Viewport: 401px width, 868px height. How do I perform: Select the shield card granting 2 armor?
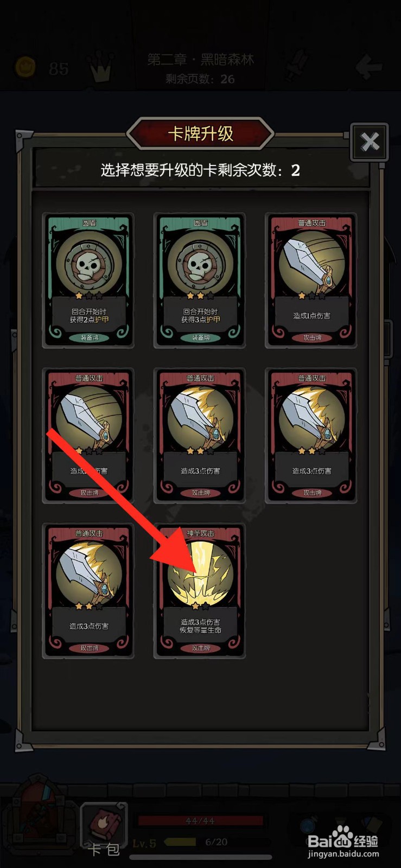pos(89,280)
